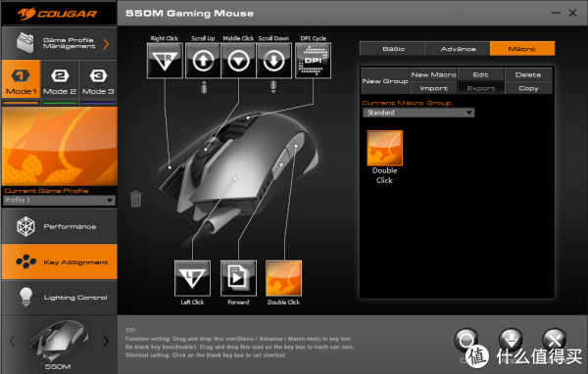
Task: Select the Scroll Up key box
Action: 203,61
